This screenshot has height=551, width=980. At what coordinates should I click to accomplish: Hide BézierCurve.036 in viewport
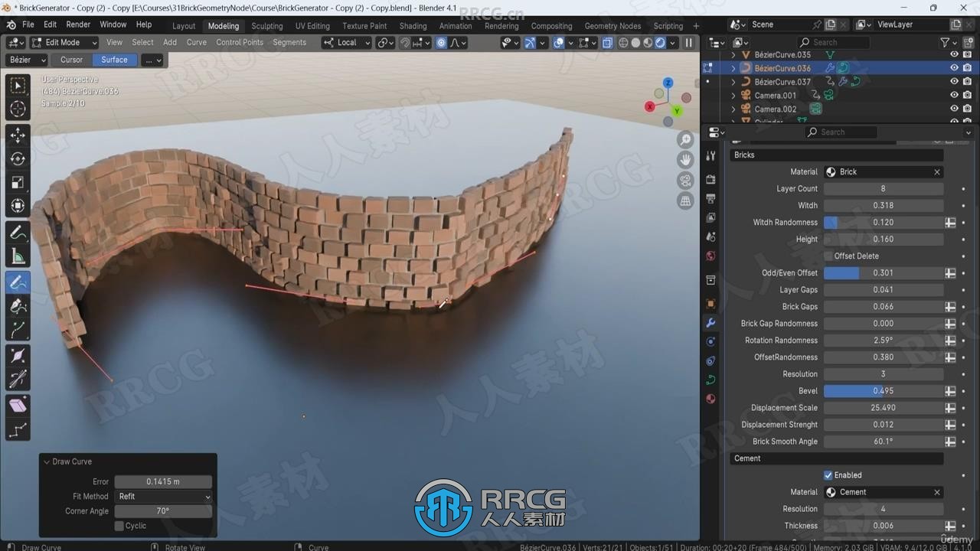click(x=954, y=68)
